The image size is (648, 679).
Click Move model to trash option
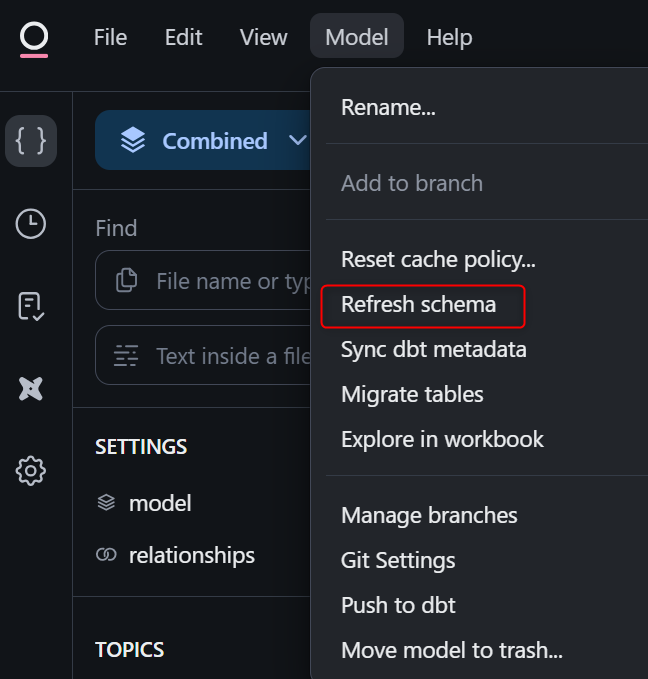click(451, 650)
